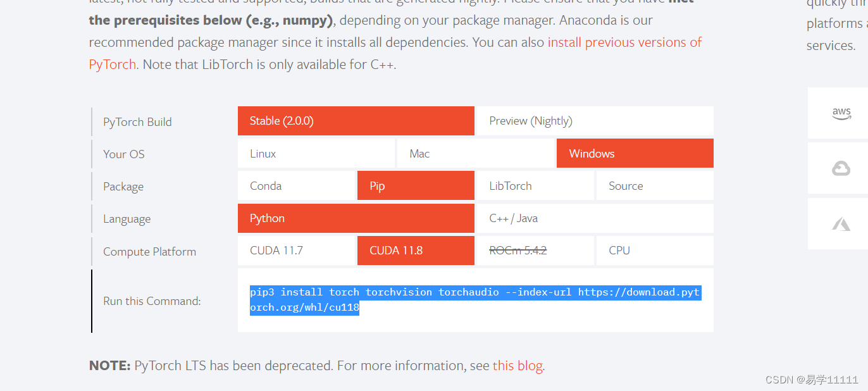Open the 'this blog' link
The image size is (868, 391).
coord(518,366)
